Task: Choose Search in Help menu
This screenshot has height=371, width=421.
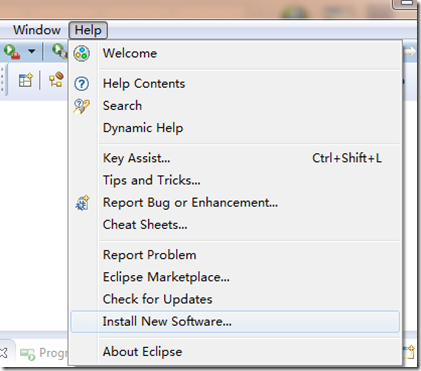Action: coord(235,106)
